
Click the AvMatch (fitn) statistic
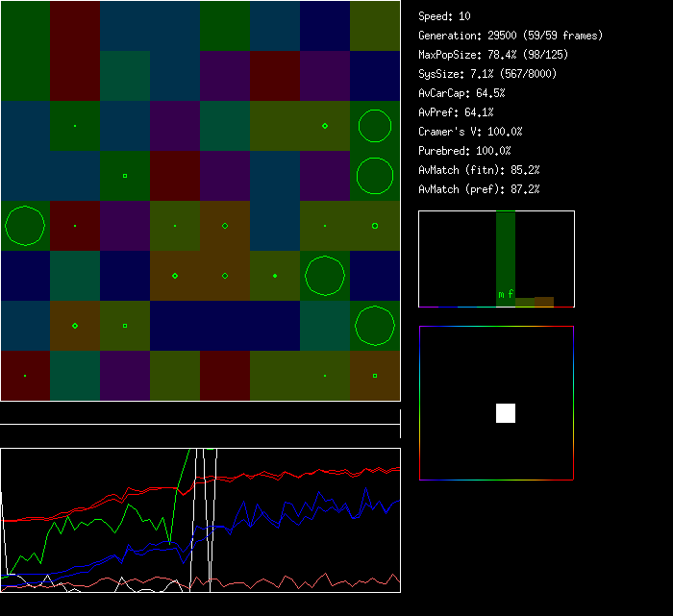coord(479,170)
